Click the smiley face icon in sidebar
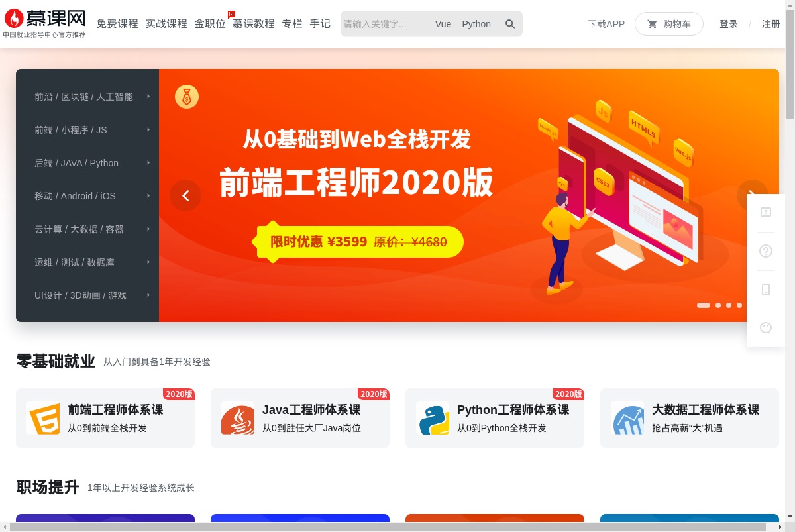Viewport: 795px width, 532px height. tap(766, 327)
